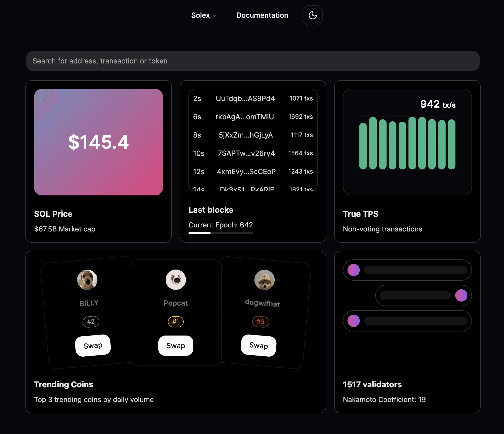Click the Popcat avatar icon
Viewport: 504px width, 434px height.
click(x=176, y=280)
